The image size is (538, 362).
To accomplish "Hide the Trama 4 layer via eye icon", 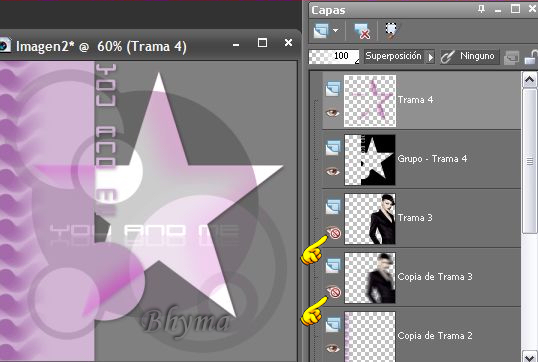I will 332,112.
